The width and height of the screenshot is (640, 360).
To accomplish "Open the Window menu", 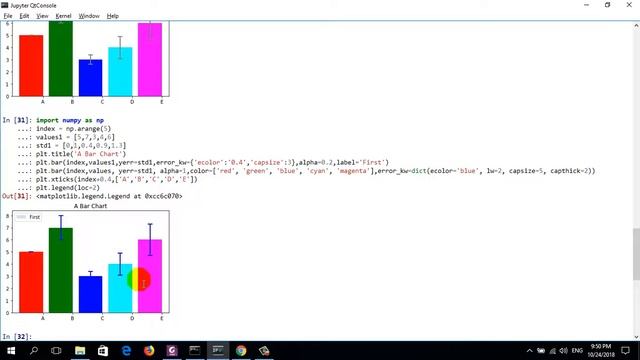I will (89, 16).
